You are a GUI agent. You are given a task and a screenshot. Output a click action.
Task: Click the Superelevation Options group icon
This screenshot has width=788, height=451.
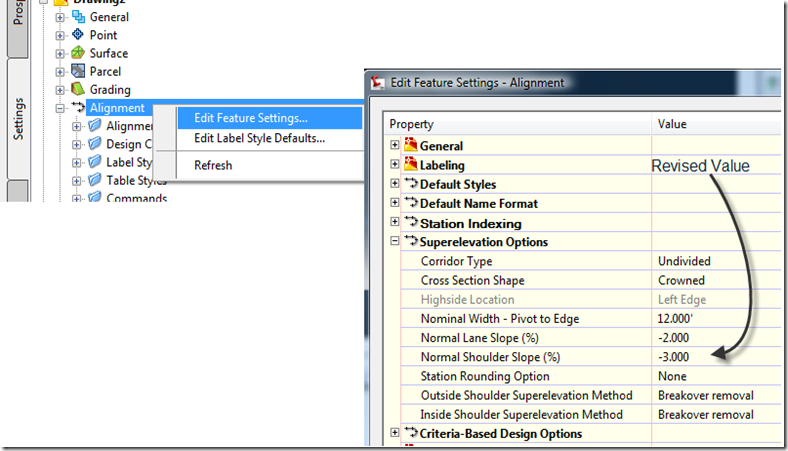pos(411,241)
